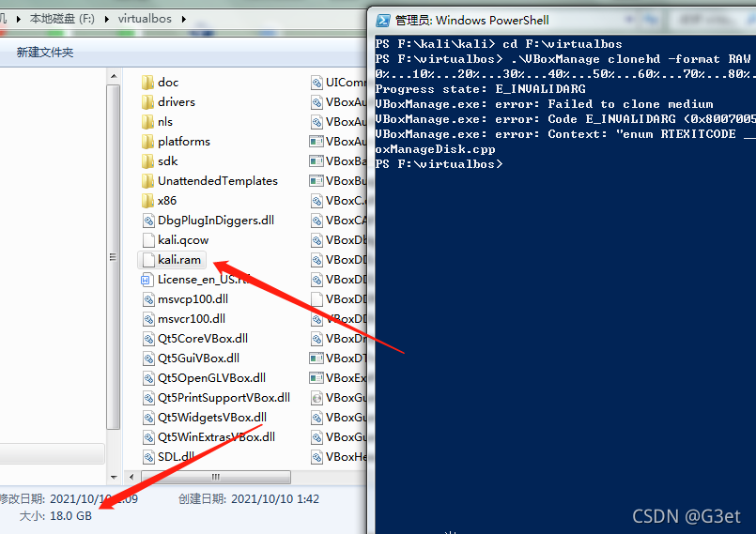Screen dimensions: 756x534
Task: Click the UIComm file icon
Action: pyautogui.click(x=316, y=83)
